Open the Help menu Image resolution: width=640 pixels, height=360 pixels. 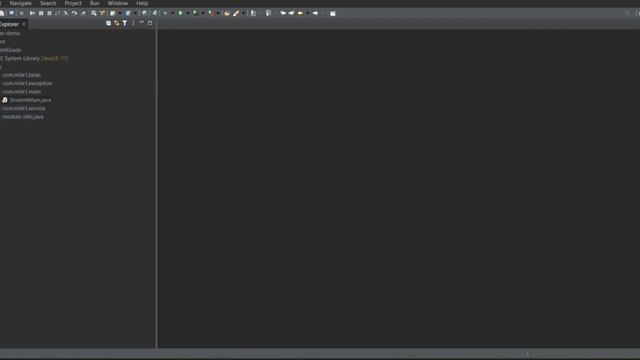coord(142,3)
